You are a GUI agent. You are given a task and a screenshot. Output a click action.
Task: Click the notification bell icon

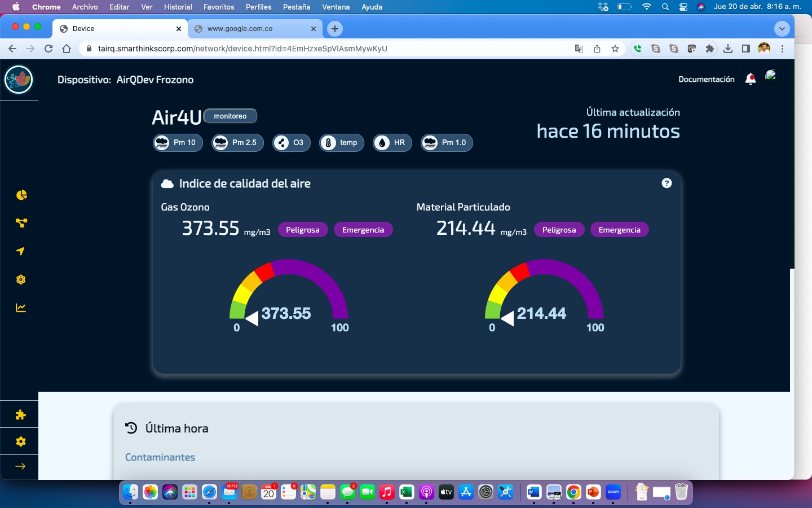[750, 80]
